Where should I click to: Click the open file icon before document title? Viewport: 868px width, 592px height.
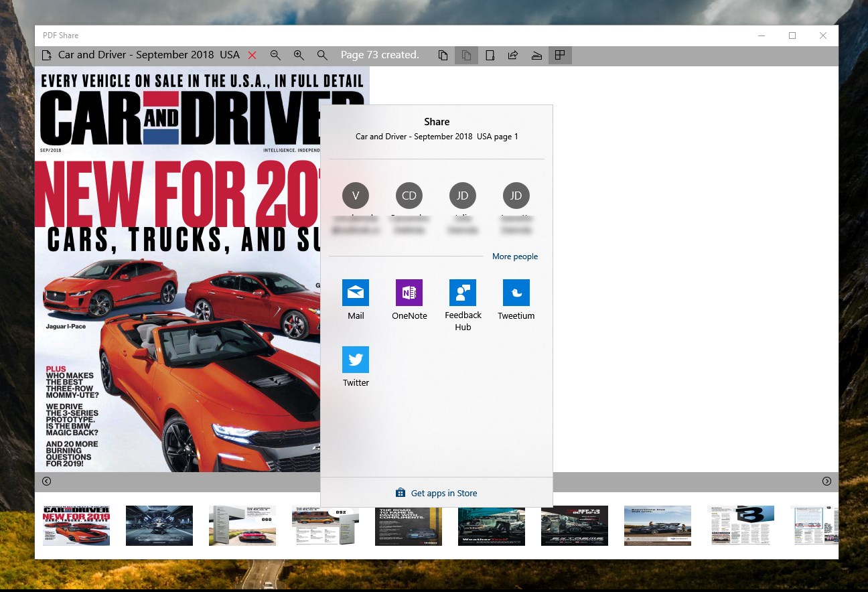tap(46, 55)
